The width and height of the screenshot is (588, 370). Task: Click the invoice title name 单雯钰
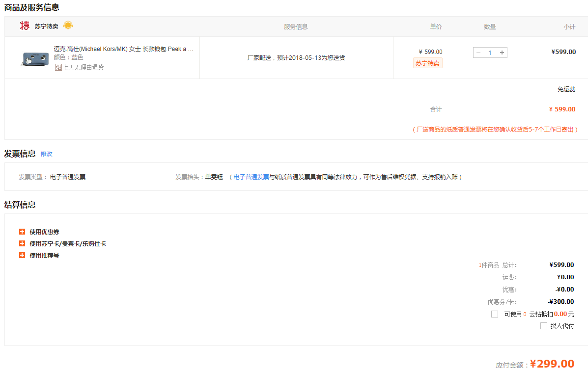(214, 177)
